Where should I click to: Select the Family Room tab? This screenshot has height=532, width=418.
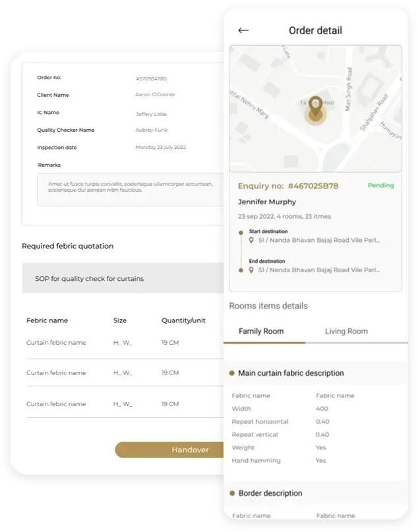[261, 331]
